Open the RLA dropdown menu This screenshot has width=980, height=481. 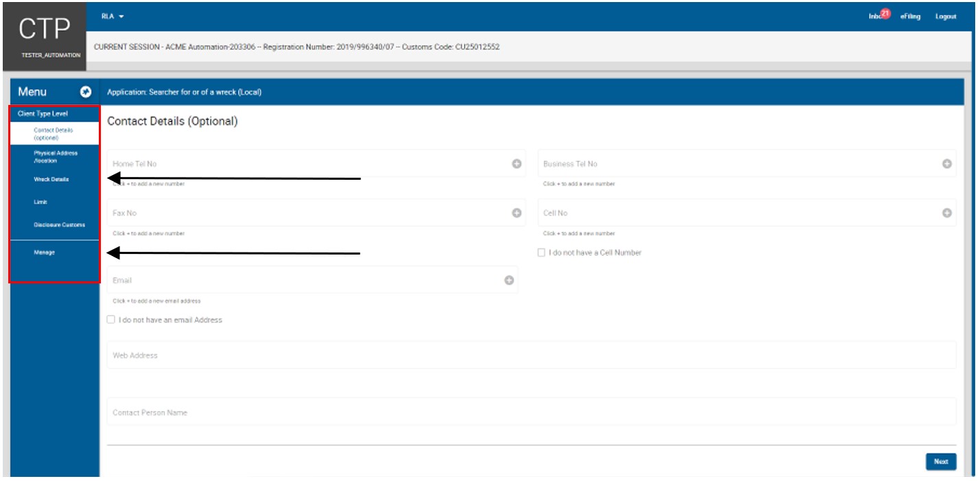pos(113,16)
